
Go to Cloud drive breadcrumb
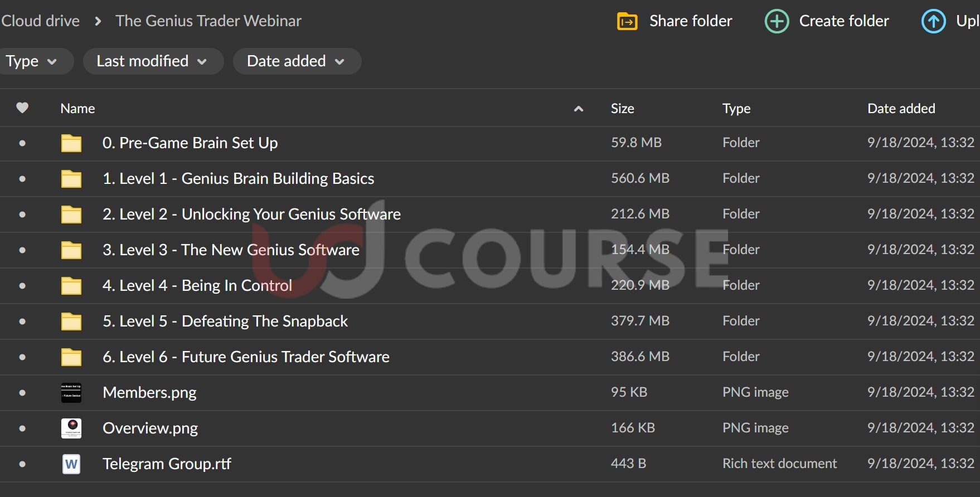click(40, 21)
